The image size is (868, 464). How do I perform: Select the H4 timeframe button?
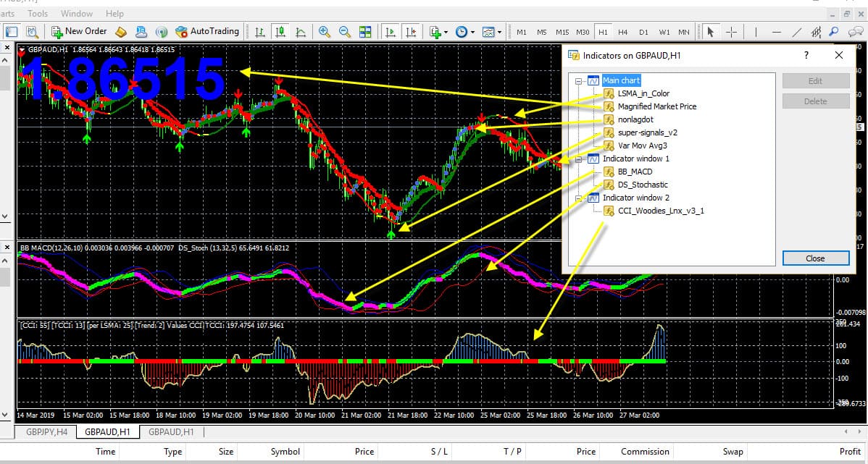622,32
